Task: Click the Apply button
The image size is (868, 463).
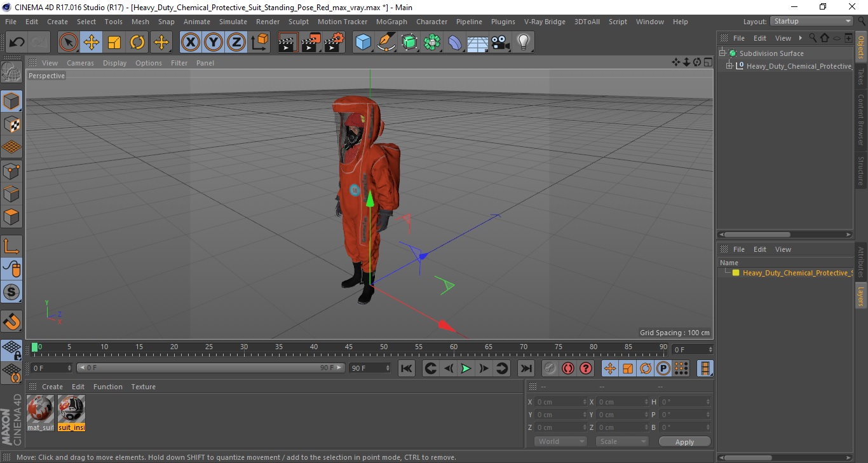Action: point(684,441)
